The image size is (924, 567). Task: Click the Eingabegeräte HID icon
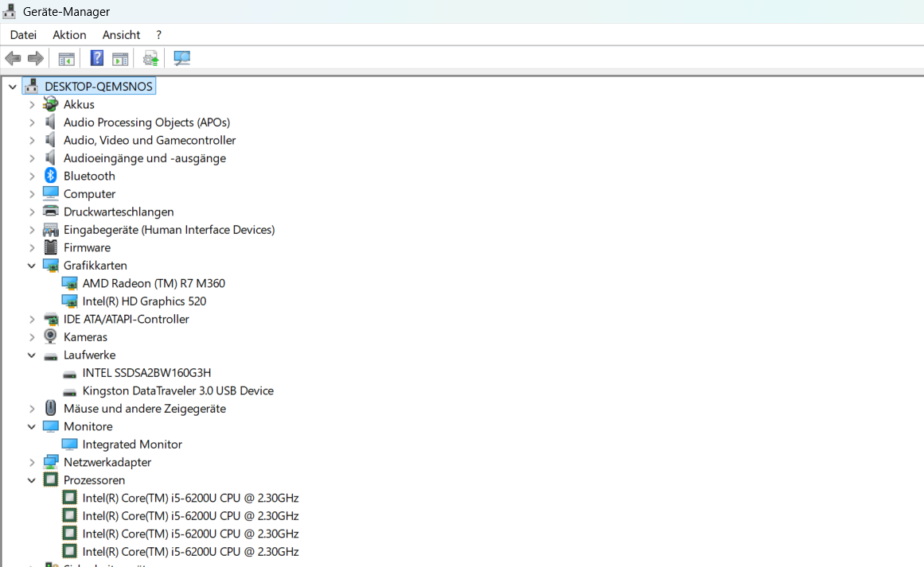51,230
